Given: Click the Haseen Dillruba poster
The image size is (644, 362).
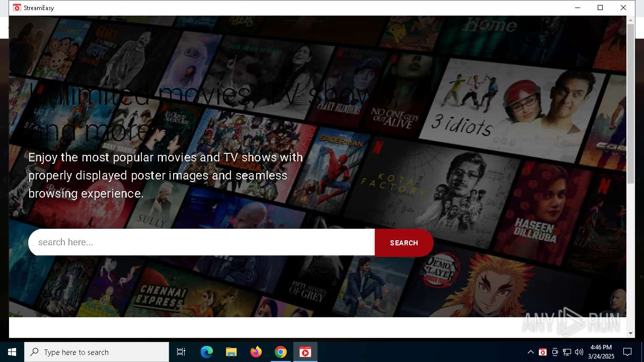Looking at the screenshot, I should pyautogui.click(x=543, y=214).
